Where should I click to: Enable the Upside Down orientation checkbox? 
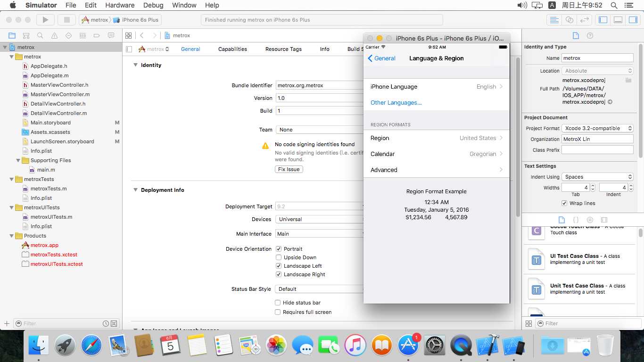(x=279, y=257)
